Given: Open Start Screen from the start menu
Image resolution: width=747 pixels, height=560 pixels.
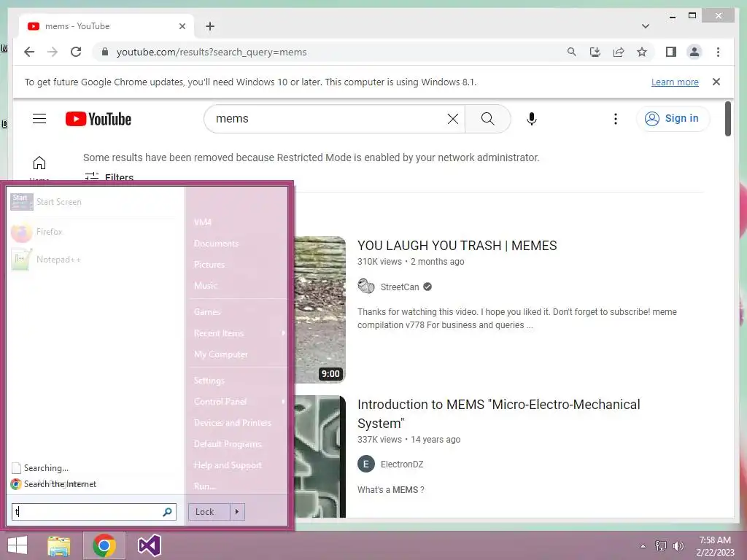Looking at the screenshot, I should coord(93,202).
